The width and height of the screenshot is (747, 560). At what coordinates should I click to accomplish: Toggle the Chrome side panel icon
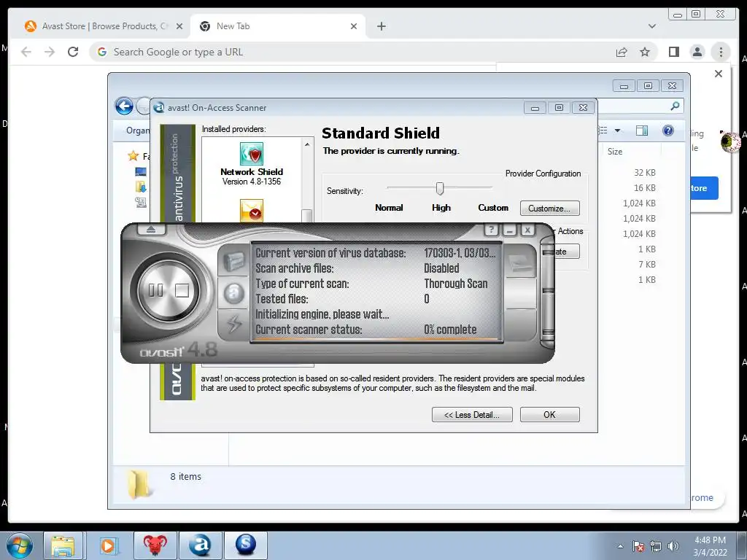[673, 52]
